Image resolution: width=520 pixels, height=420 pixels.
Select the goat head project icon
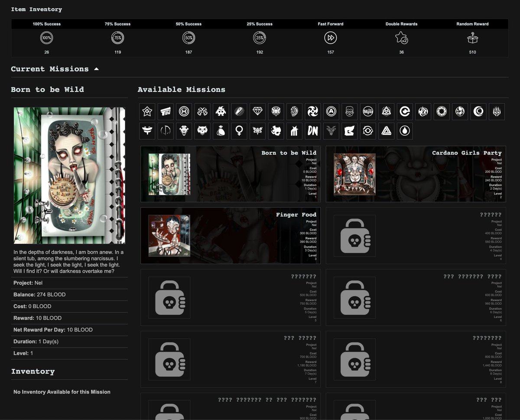pos(331,131)
